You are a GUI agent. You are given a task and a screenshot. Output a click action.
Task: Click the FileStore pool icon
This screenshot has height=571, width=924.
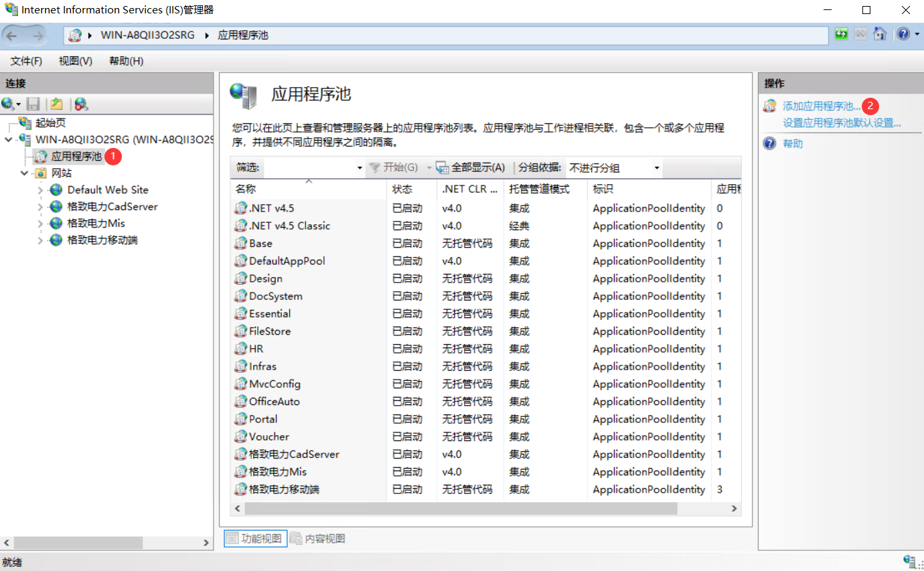coord(241,331)
